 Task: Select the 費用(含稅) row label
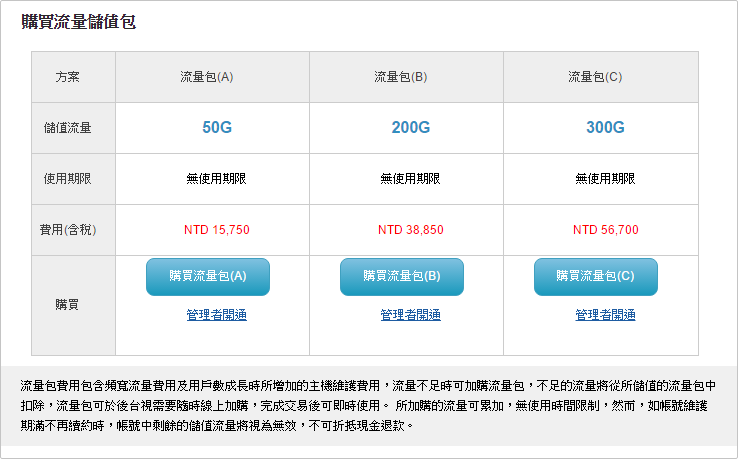(68, 230)
